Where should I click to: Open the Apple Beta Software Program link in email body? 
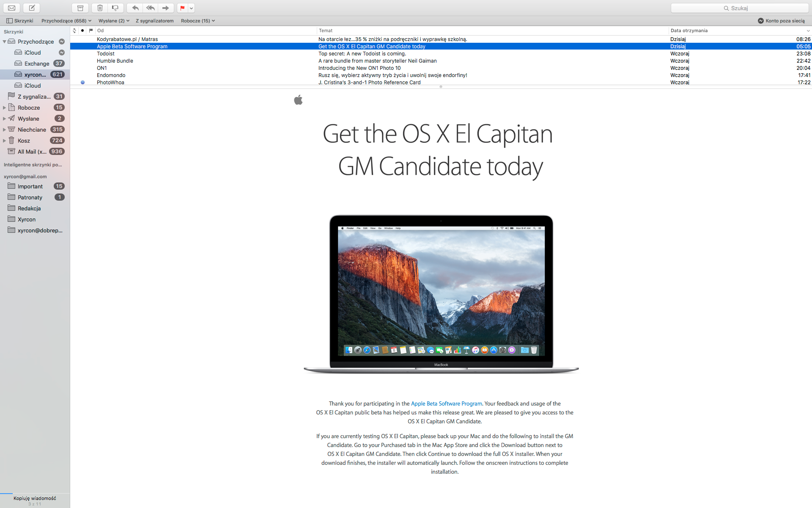tap(446, 403)
